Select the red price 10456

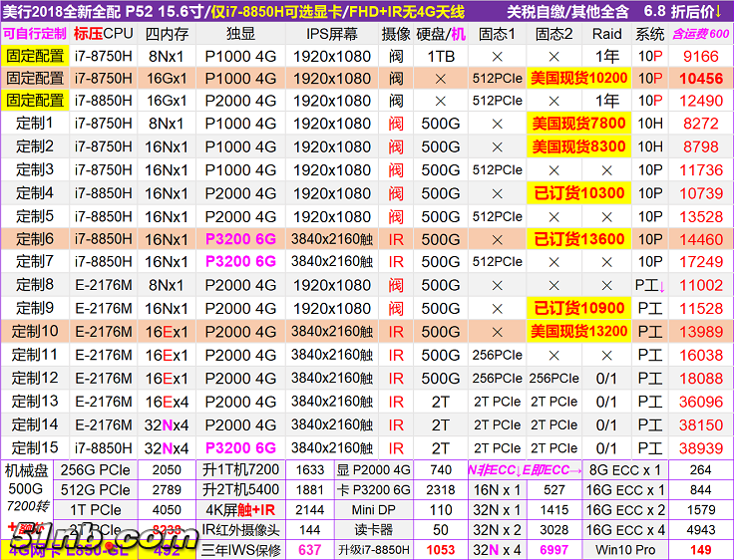(700, 78)
